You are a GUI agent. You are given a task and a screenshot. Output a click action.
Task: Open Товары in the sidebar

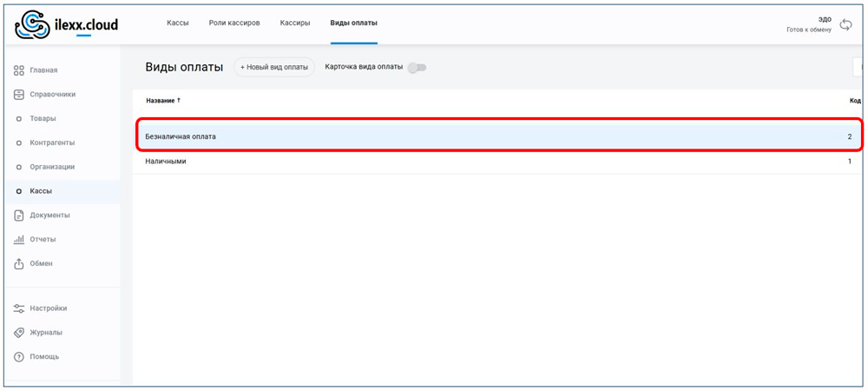(43, 118)
